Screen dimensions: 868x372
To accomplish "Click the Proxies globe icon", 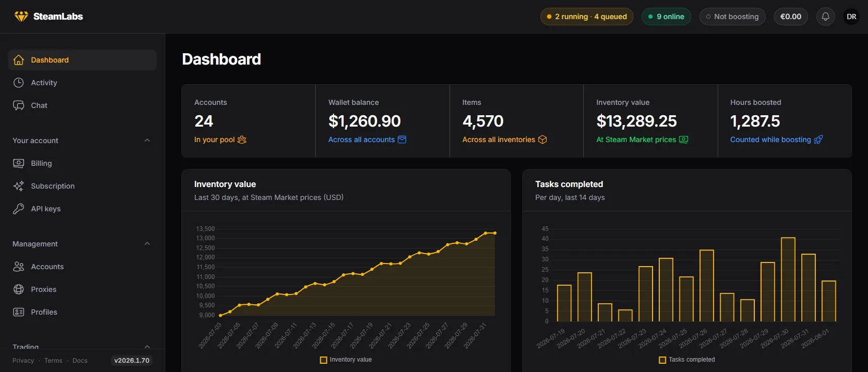I will [x=19, y=289].
